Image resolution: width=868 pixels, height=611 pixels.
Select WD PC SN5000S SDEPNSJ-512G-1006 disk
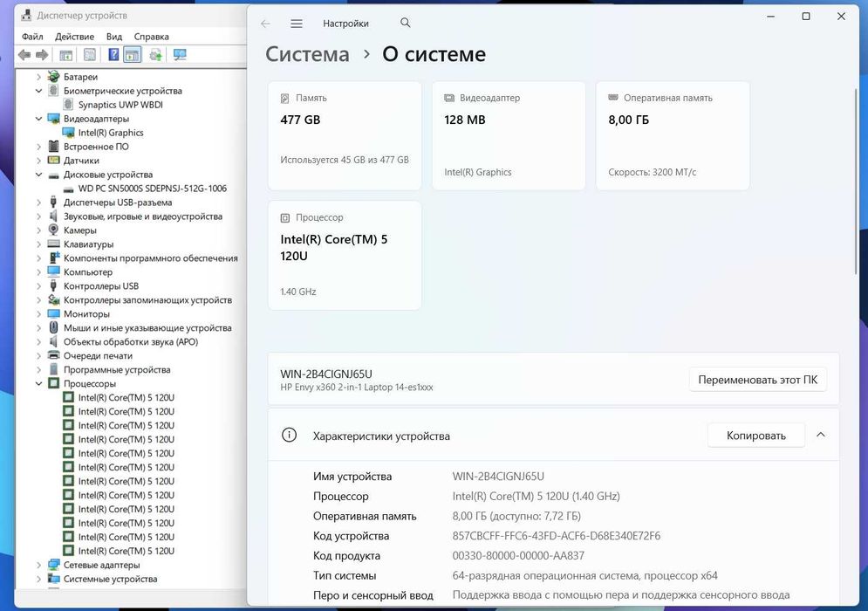(x=153, y=189)
